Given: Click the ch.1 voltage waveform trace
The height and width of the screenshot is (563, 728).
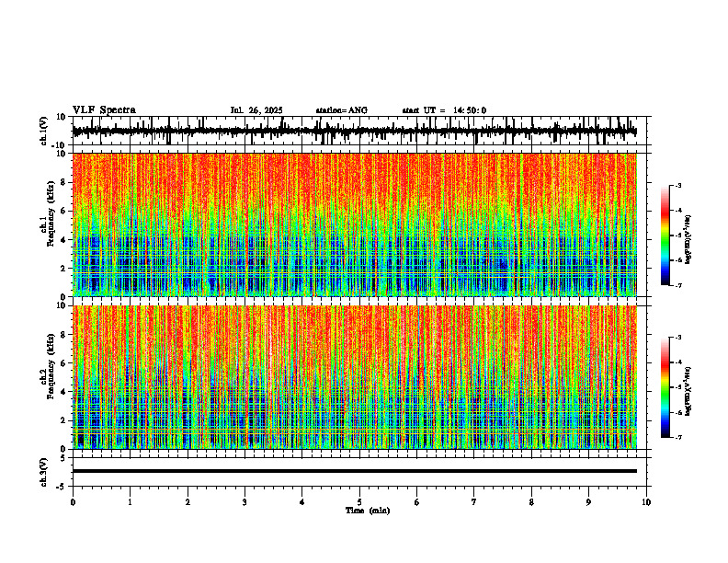Looking at the screenshot, I should (354, 131).
